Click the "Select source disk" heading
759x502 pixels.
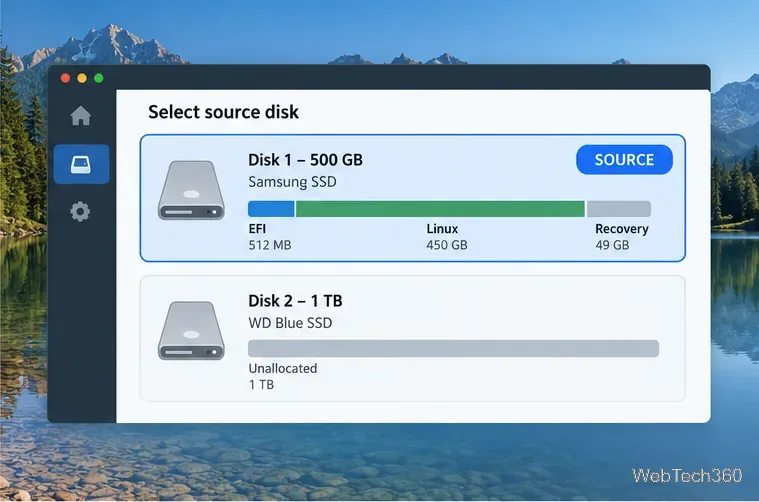(x=223, y=112)
